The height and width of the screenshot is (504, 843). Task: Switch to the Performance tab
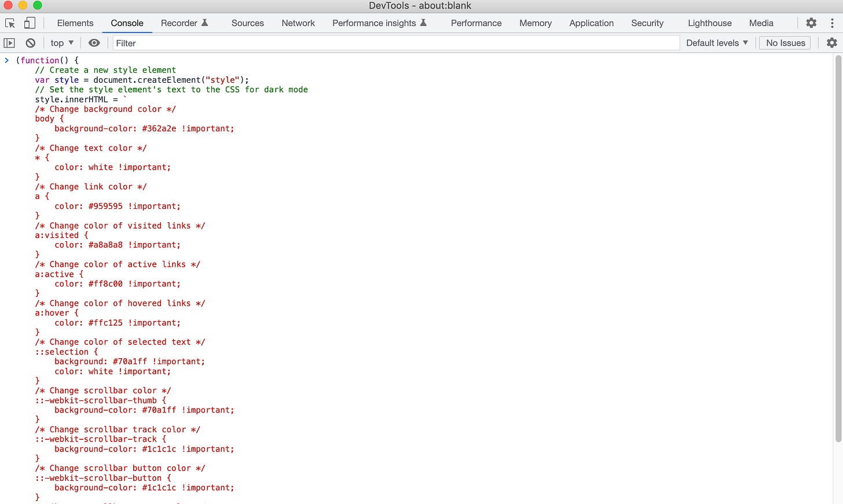click(x=477, y=23)
